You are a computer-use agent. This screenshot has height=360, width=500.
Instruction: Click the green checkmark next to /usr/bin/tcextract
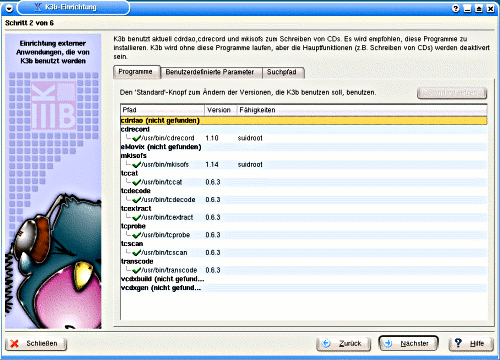pyautogui.click(x=136, y=217)
